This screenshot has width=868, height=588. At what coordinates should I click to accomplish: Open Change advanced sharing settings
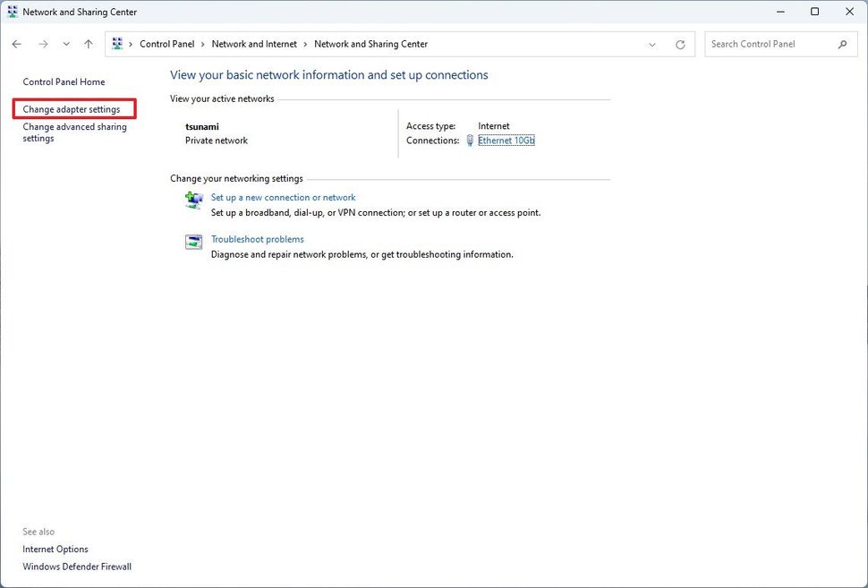[74, 132]
